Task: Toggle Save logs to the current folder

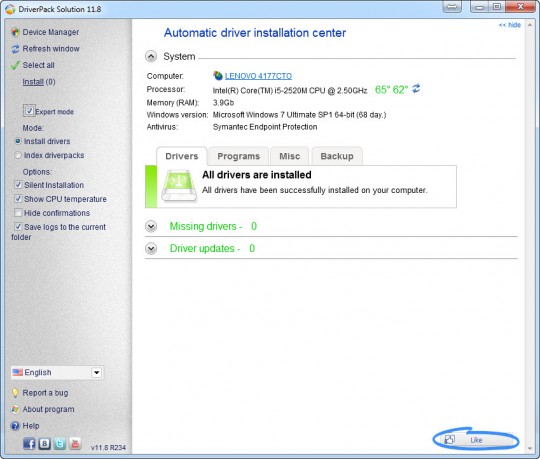Action: [18, 227]
